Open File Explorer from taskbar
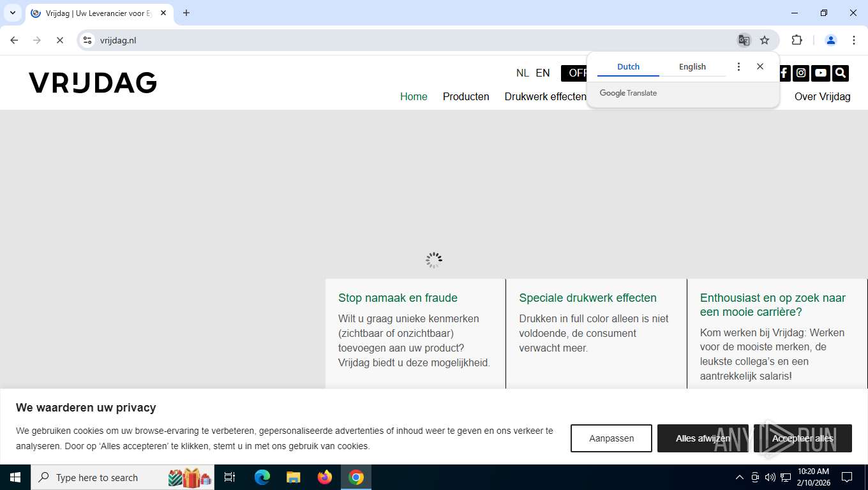The width and height of the screenshot is (868, 490). coord(293,477)
